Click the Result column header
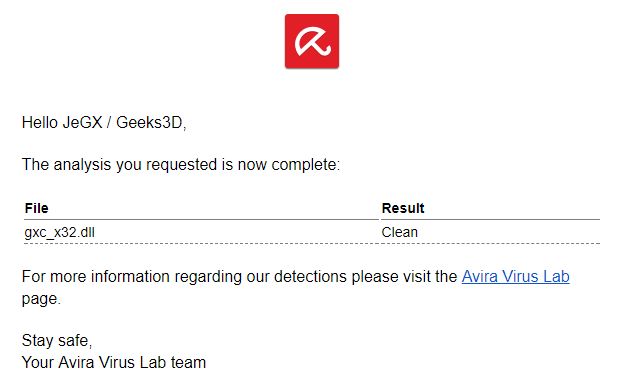Image resolution: width=625 pixels, height=379 pixels. tap(403, 208)
